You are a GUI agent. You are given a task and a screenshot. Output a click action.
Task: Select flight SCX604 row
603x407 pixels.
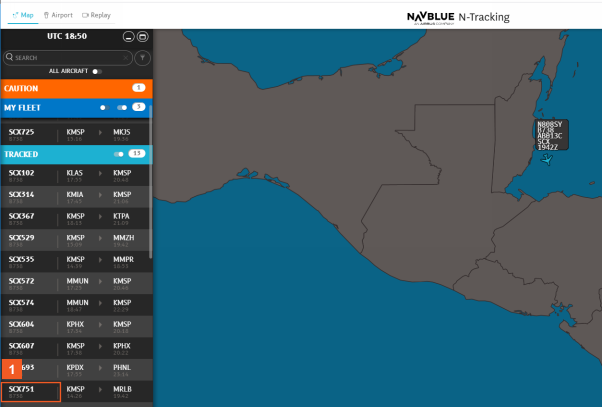(x=75, y=327)
